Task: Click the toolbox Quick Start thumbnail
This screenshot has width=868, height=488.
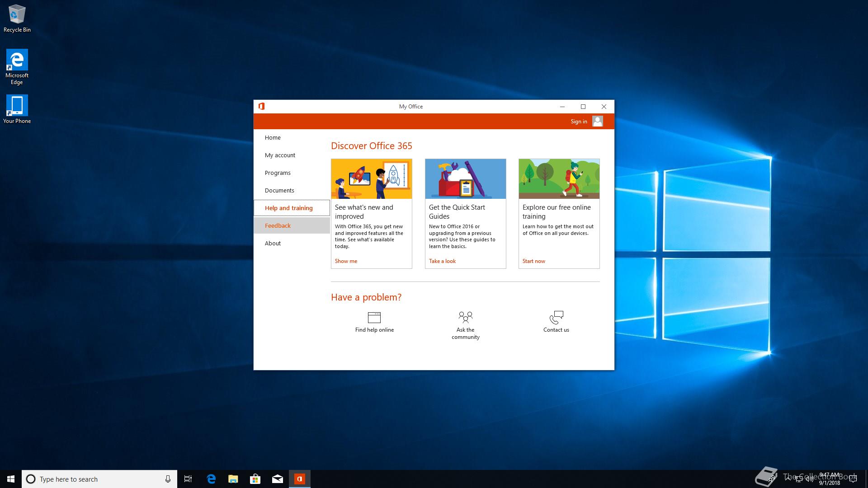Action: pyautogui.click(x=465, y=179)
